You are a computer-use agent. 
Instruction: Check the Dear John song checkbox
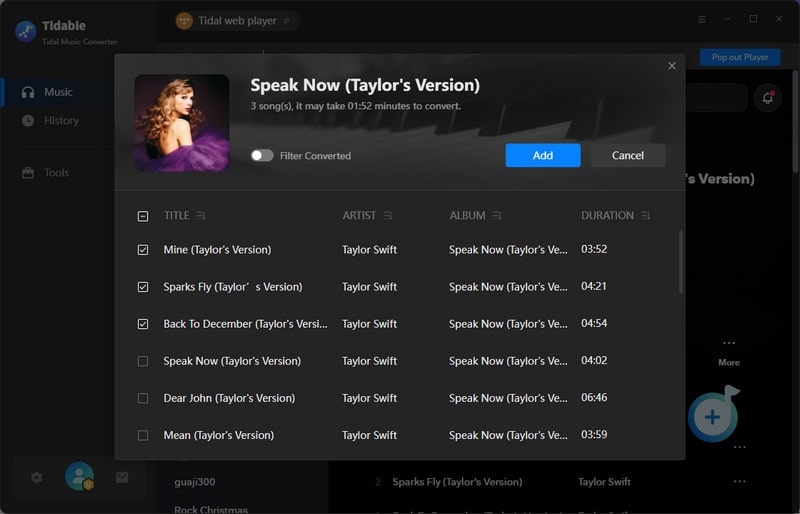pyautogui.click(x=143, y=398)
